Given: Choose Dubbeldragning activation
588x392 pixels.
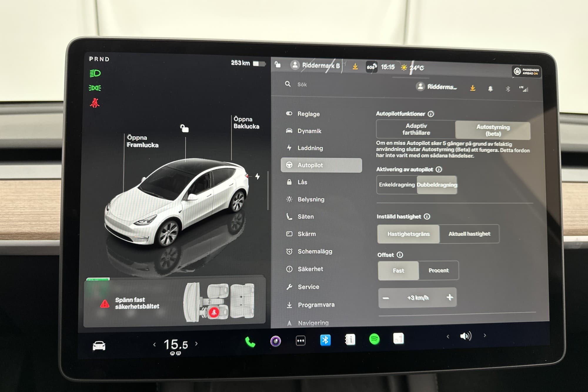Looking at the screenshot, I should pos(437,185).
